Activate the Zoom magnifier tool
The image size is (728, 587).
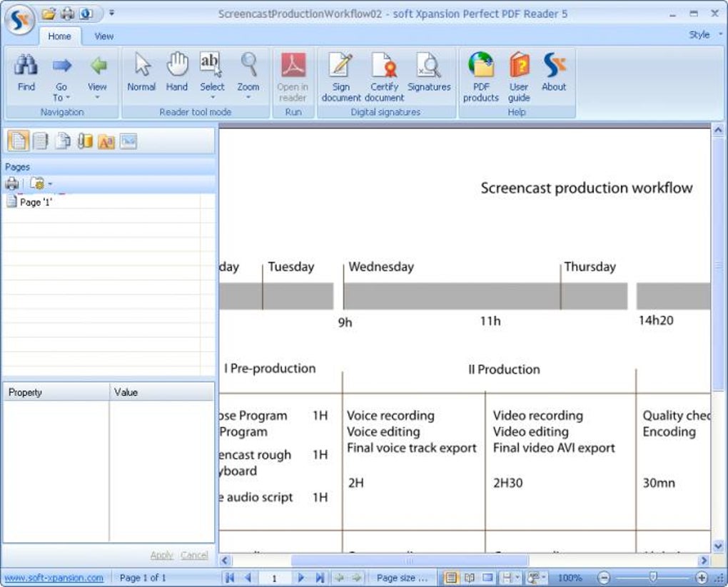tap(248, 73)
